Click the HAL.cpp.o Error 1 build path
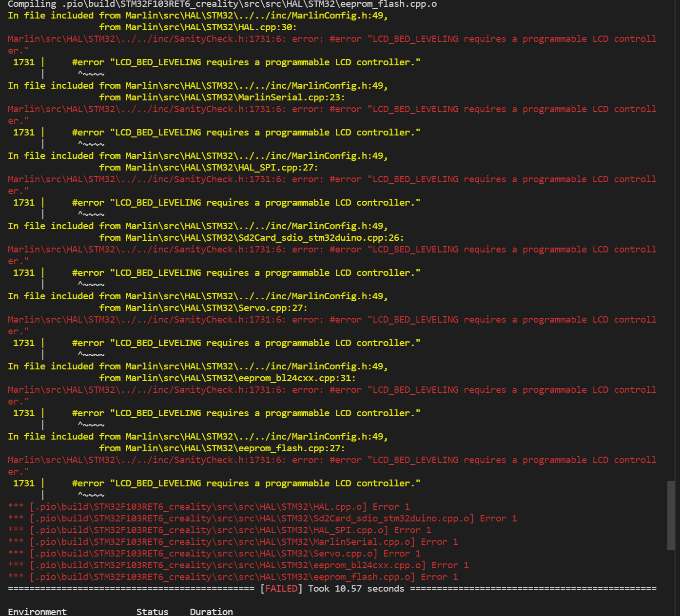Viewport: 680px width, 616px height. tap(198, 507)
